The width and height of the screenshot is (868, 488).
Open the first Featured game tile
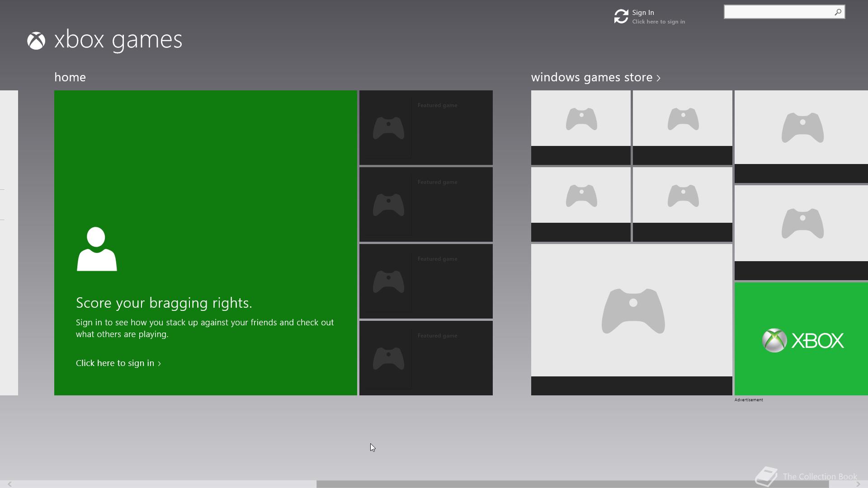426,127
